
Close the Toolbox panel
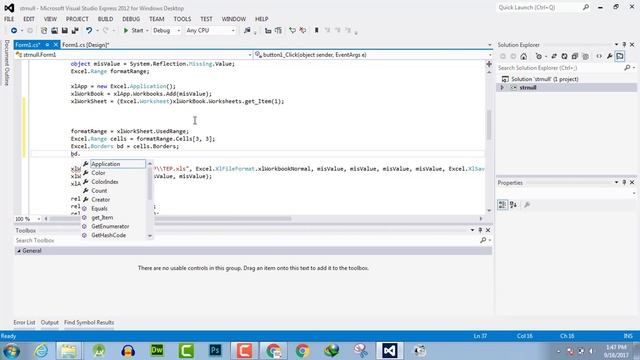(x=488, y=230)
